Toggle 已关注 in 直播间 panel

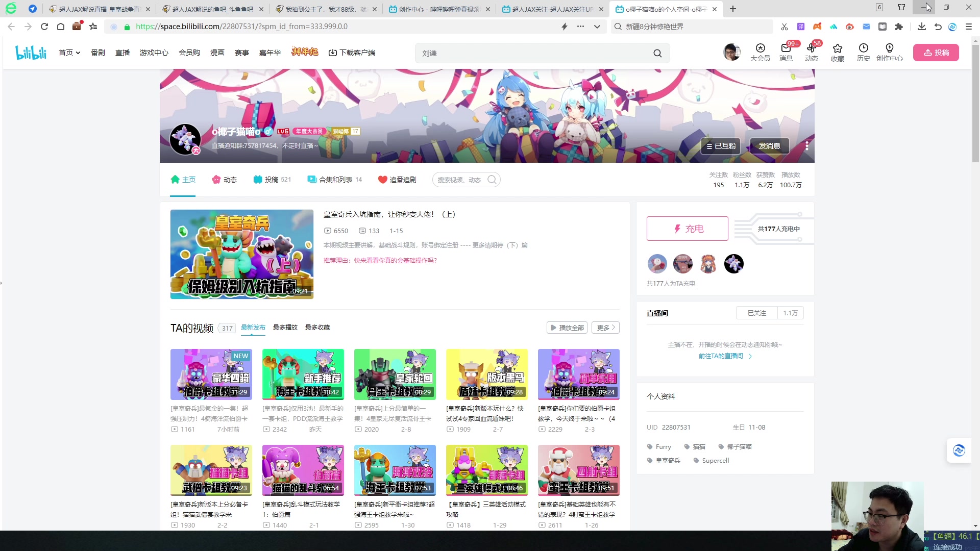756,313
